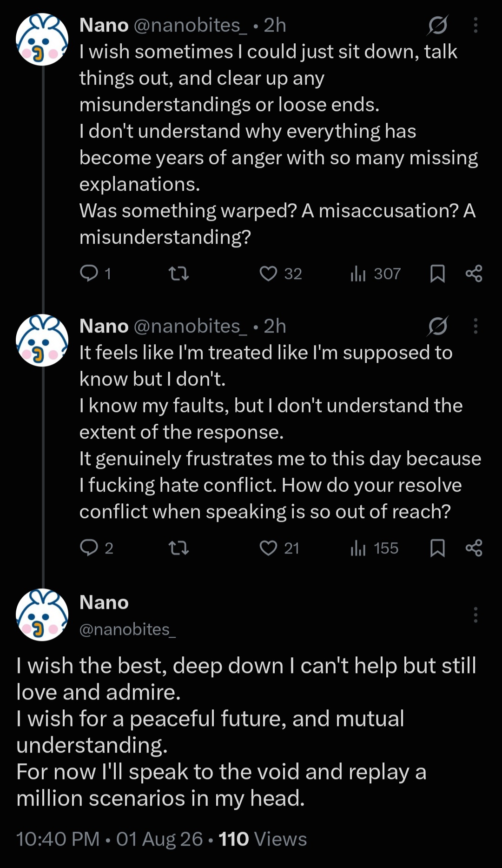This screenshot has width=502, height=868.
Task: Open more options on main tweet
Action: [x=476, y=615]
